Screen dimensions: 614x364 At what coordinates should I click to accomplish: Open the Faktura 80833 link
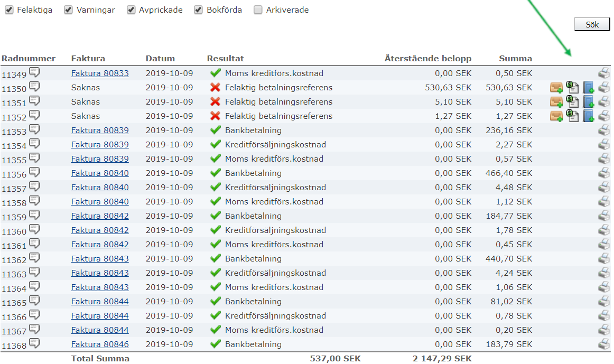100,73
